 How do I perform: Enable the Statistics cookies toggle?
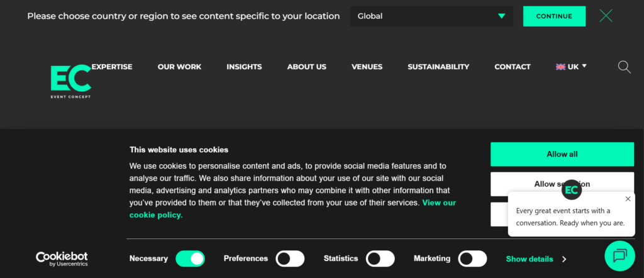pyautogui.click(x=380, y=259)
